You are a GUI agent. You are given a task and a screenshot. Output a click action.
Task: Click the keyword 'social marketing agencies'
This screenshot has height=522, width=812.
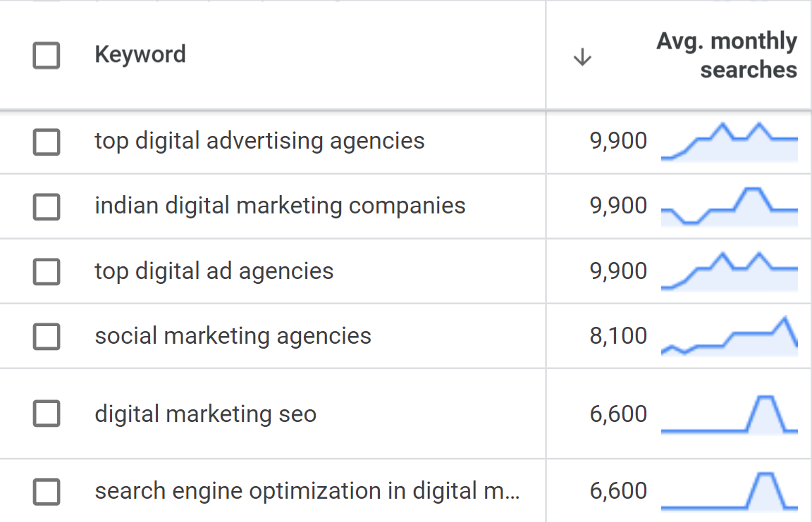point(233,336)
